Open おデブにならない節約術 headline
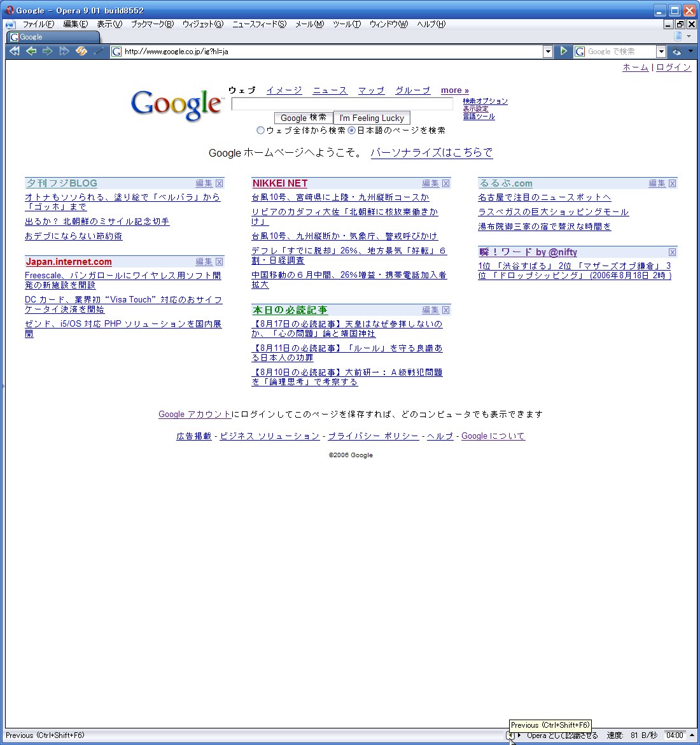700x745 pixels. click(74, 236)
